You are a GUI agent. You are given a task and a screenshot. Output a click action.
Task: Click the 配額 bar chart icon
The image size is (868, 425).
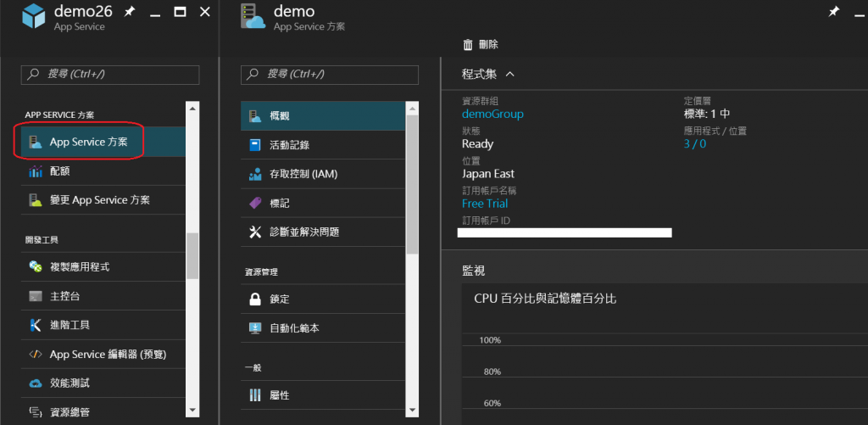click(36, 171)
